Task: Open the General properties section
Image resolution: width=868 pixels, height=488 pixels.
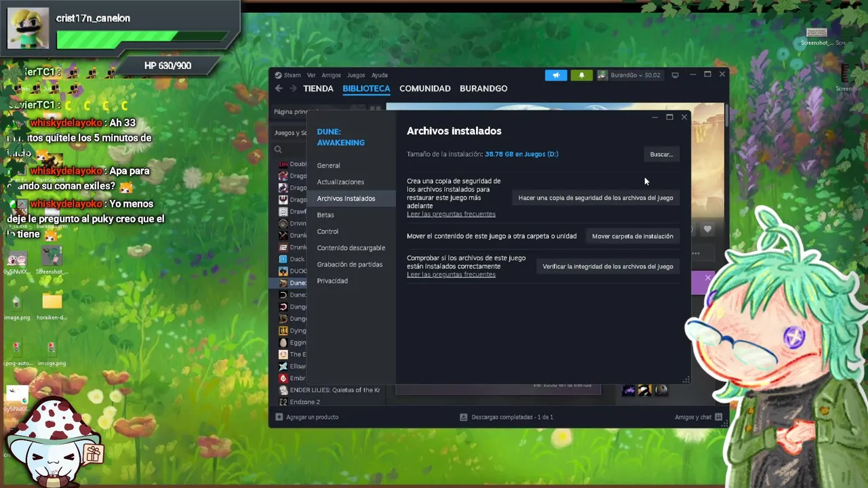Action: click(328, 165)
